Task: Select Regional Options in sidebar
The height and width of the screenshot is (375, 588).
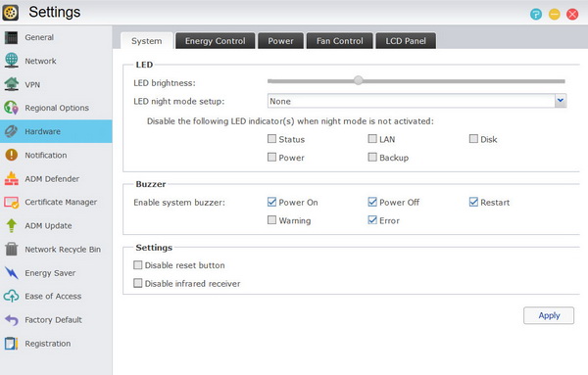Action: [56, 108]
